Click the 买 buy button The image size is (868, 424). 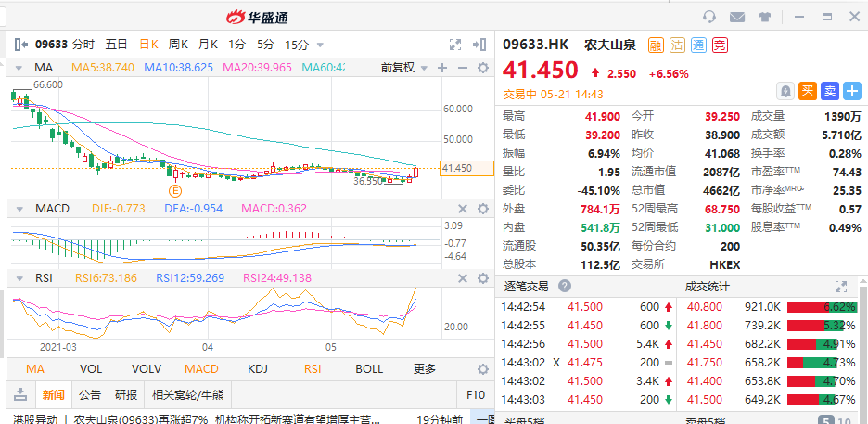click(x=808, y=91)
